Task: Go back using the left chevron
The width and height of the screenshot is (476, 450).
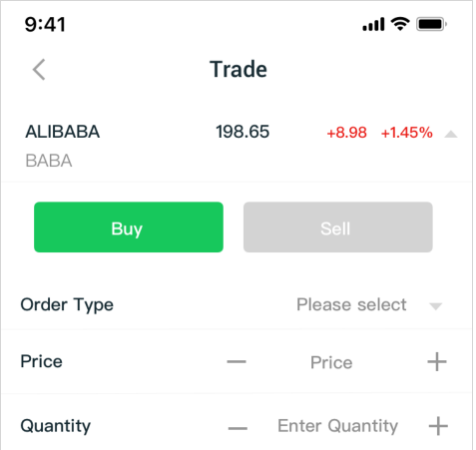Action: coord(39,70)
